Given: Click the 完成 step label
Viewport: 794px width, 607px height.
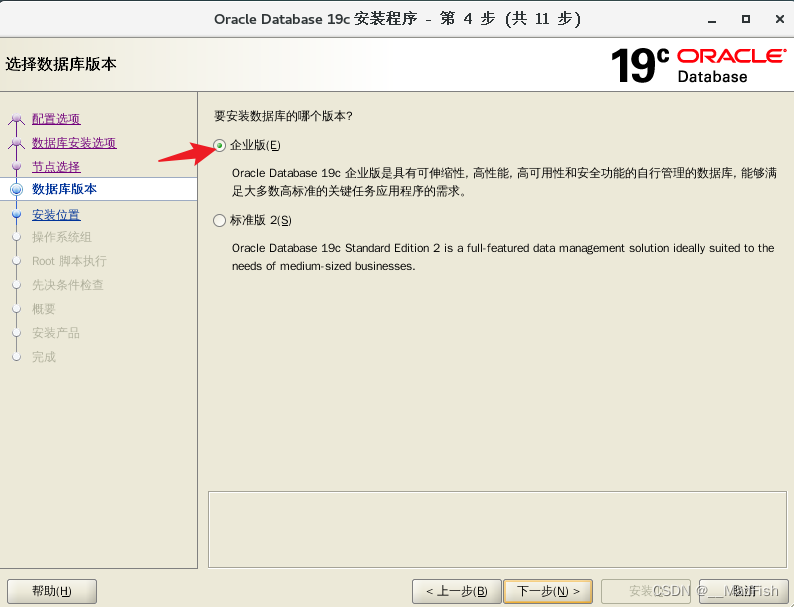Looking at the screenshot, I should pos(44,357).
